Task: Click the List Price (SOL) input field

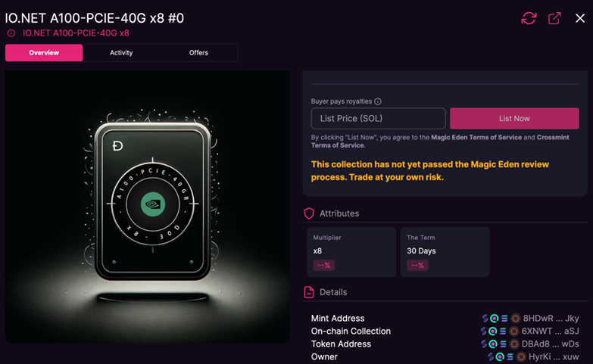Action: tap(378, 119)
